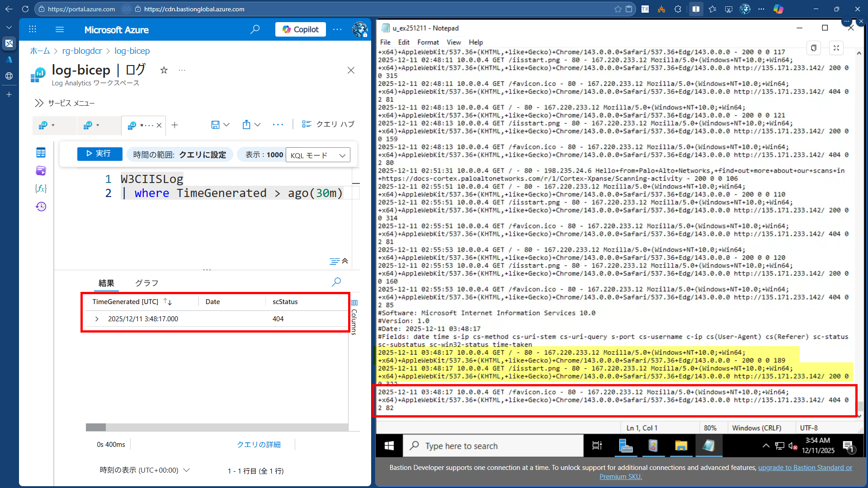Open the Copilot assistant in Azure
The height and width of the screenshot is (488, 868).
click(x=301, y=29)
